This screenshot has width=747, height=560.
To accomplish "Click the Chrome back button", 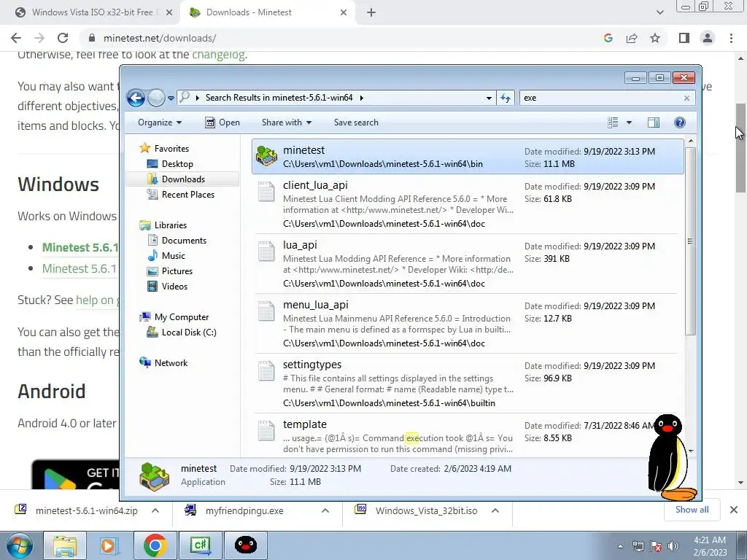I will (x=16, y=38).
